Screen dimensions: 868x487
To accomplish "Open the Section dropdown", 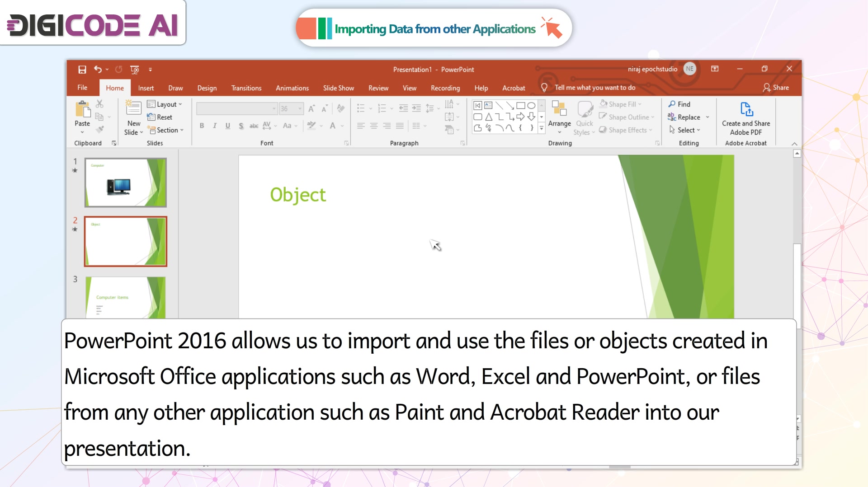I will [165, 130].
